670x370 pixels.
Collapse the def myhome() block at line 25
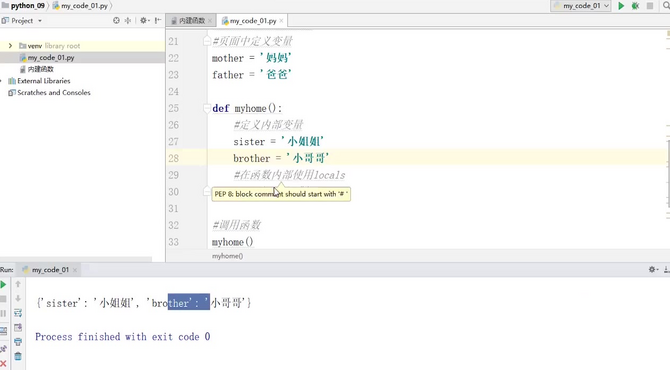coord(207,108)
